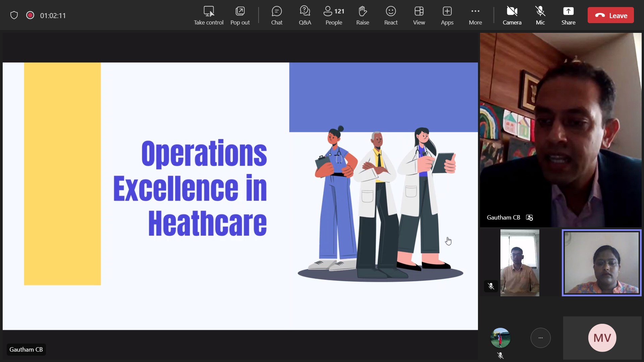Turn on the Camera
Screen dimensions: 644x362
point(512,15)
